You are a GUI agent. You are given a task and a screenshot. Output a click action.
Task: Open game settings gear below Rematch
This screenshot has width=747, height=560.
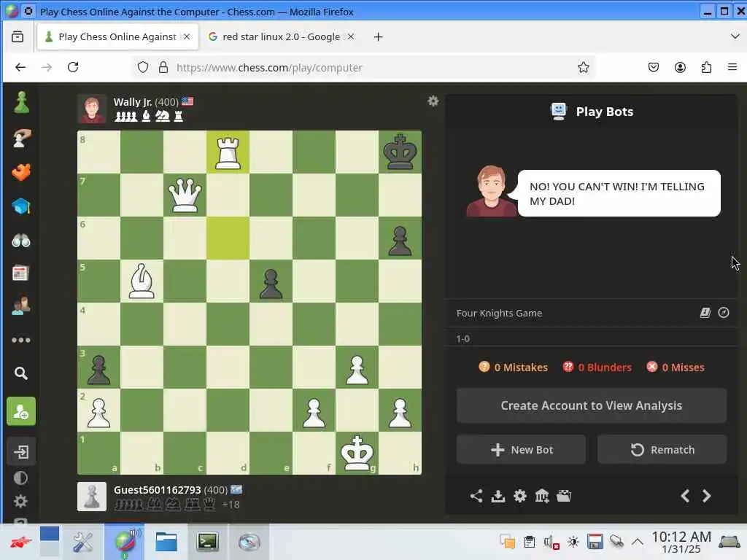pos(519,496)
